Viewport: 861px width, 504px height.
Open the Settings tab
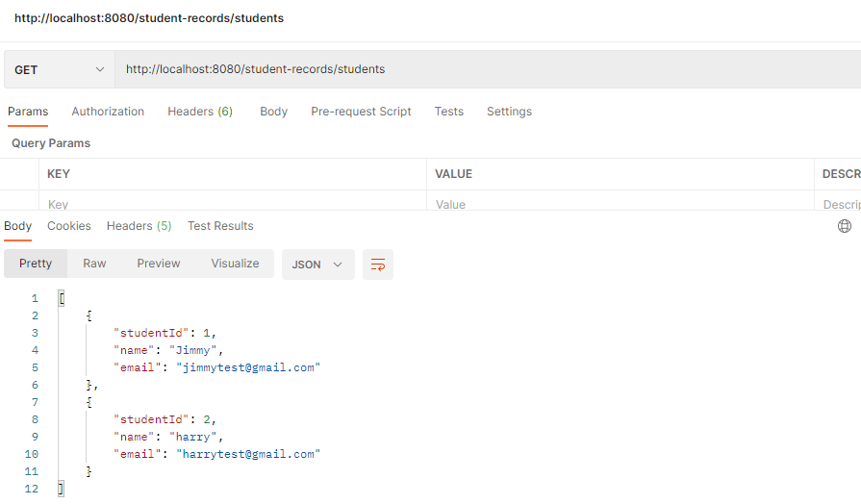pos(509,112)
